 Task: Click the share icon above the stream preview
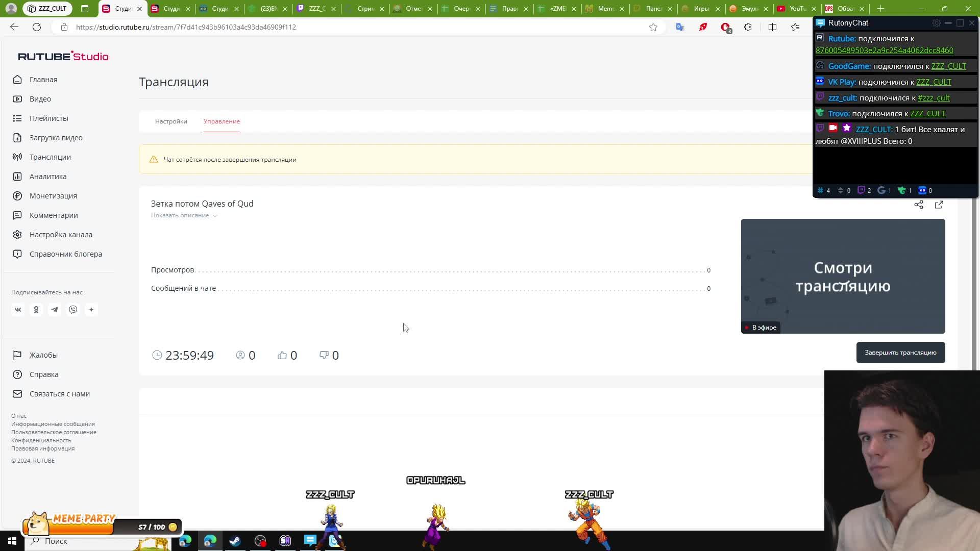919,205
